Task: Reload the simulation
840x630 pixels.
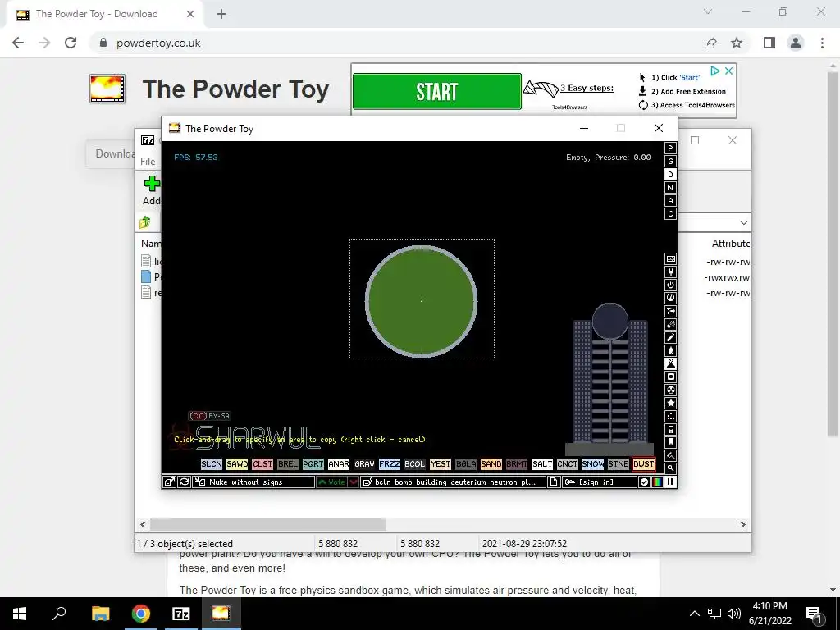Action: click(x=185, y=482)
